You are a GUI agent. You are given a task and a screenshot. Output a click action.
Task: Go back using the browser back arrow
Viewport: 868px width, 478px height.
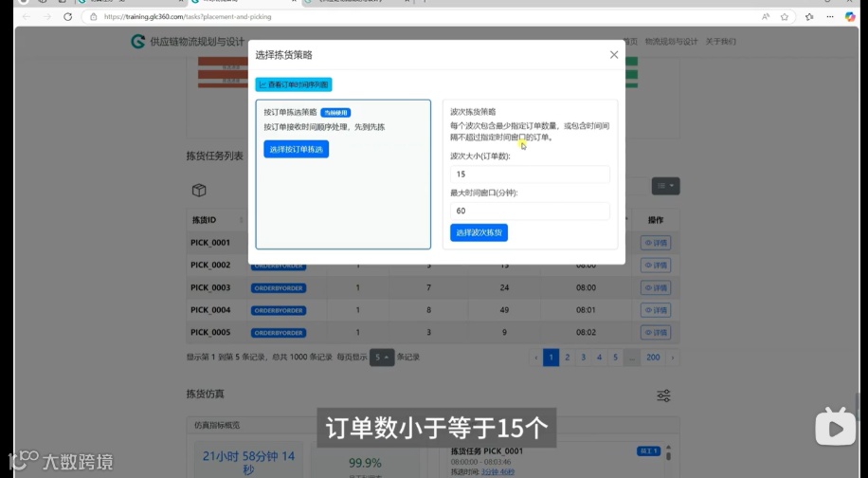click(26, 17)
